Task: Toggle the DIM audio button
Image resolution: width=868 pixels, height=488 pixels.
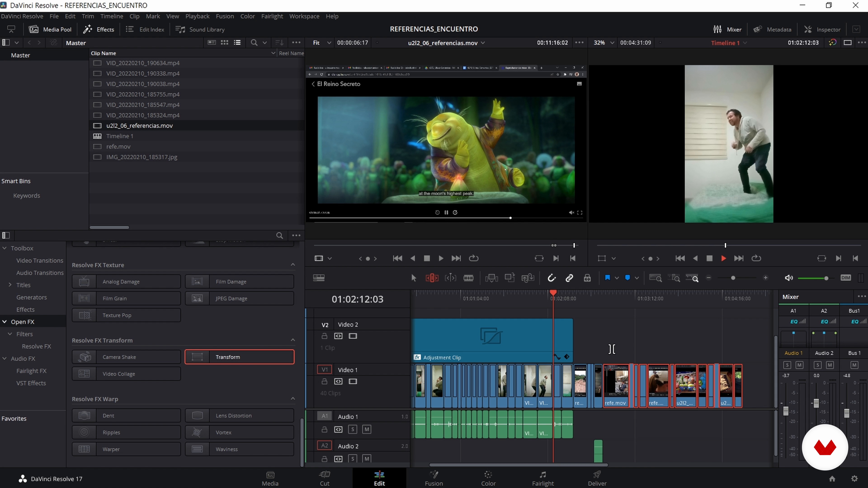Action: pos(846,278)
